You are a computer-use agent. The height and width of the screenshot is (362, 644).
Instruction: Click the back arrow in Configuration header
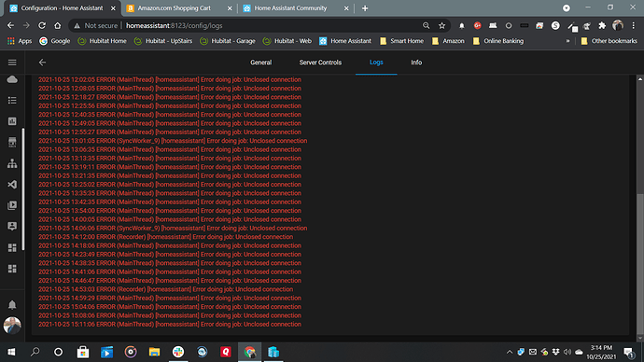tap(42, 63)
